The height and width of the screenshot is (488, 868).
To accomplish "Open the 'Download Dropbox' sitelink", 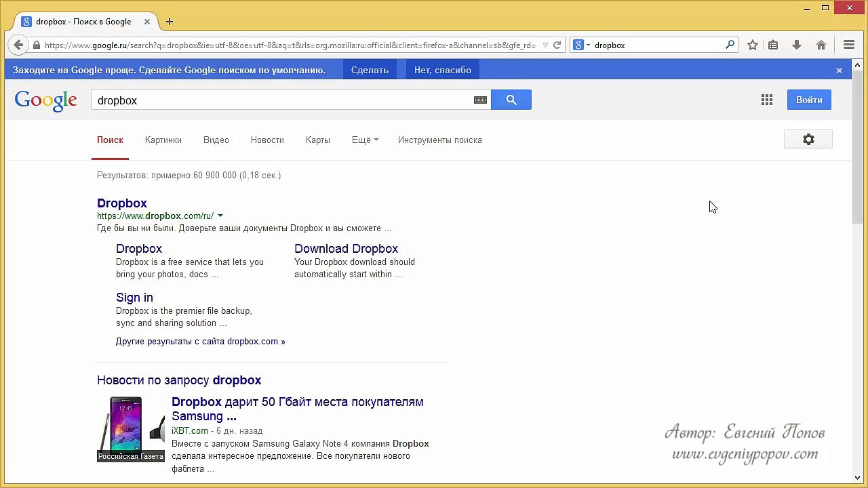I will click(346, 249).
